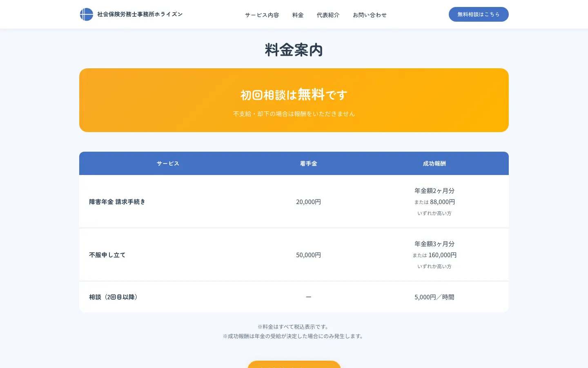Click the サービス column header
This screenshot has width=588, height=368.
pyautogui.click(x=168, y=164)
